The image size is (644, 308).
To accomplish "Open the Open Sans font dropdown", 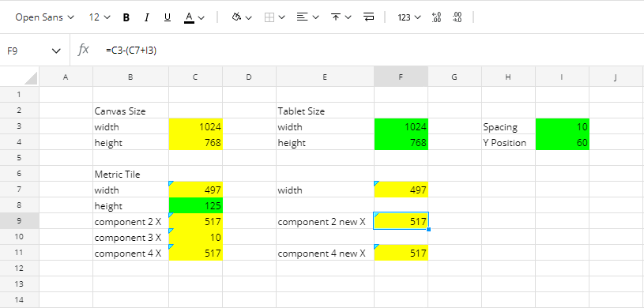I will pos(45,17).
